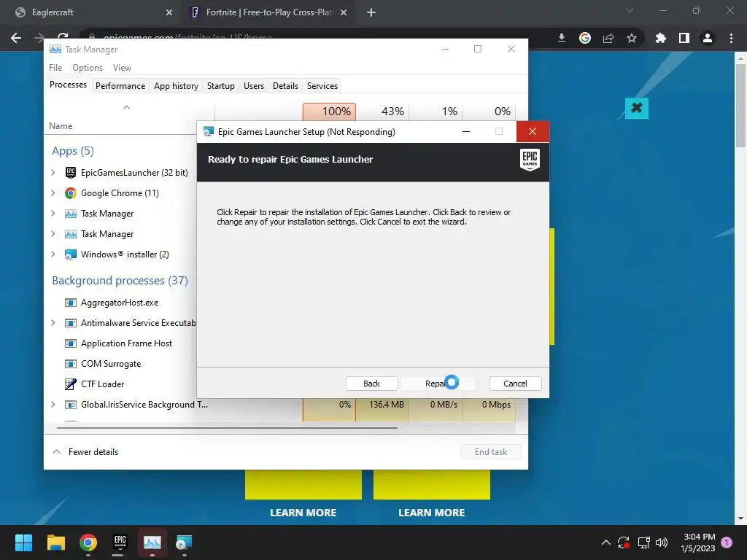Click the Epic Games icon on the taskbar

coord(120,542)
